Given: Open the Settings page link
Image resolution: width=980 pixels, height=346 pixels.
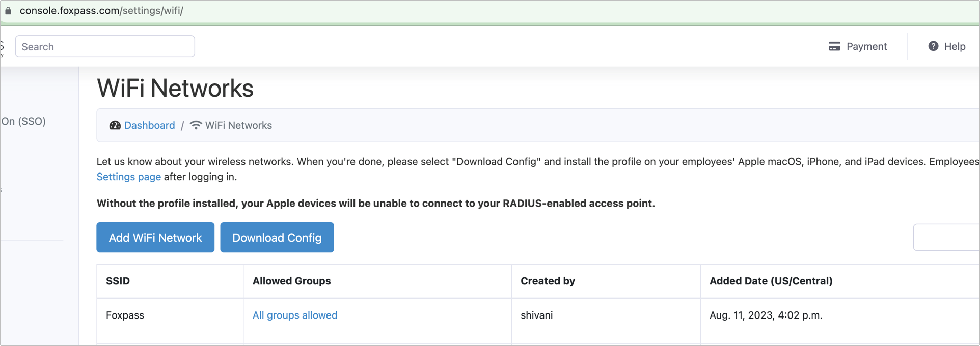Looking at the screenshot, I should tap(129, 177).
